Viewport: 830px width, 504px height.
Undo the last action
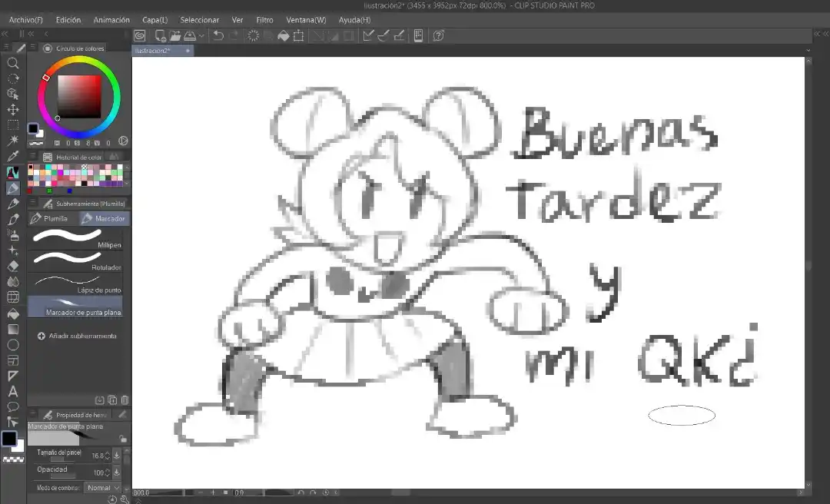(x=218, y=35)
